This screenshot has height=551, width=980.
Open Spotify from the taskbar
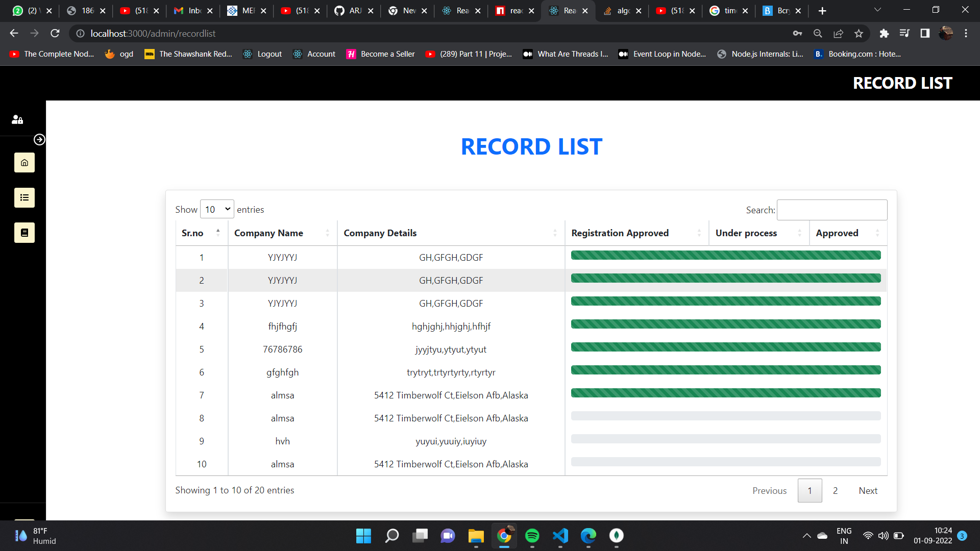click(532, 536)
